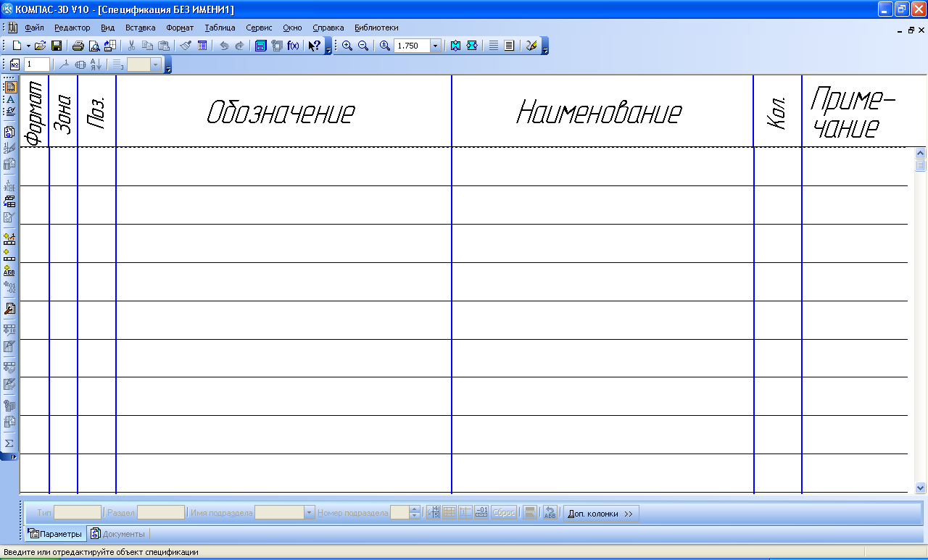
Task: Click the add base object icon
Action: 10,238
